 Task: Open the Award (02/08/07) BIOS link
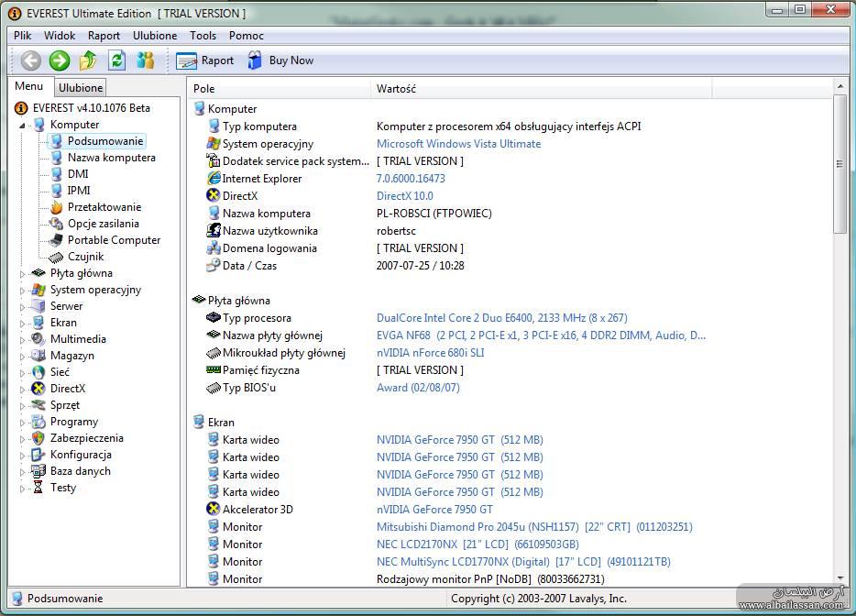point(418,388)
